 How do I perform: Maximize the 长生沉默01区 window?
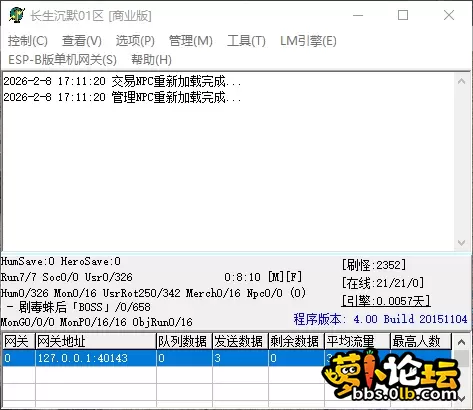pyautogui.click(x=403, y=15)
